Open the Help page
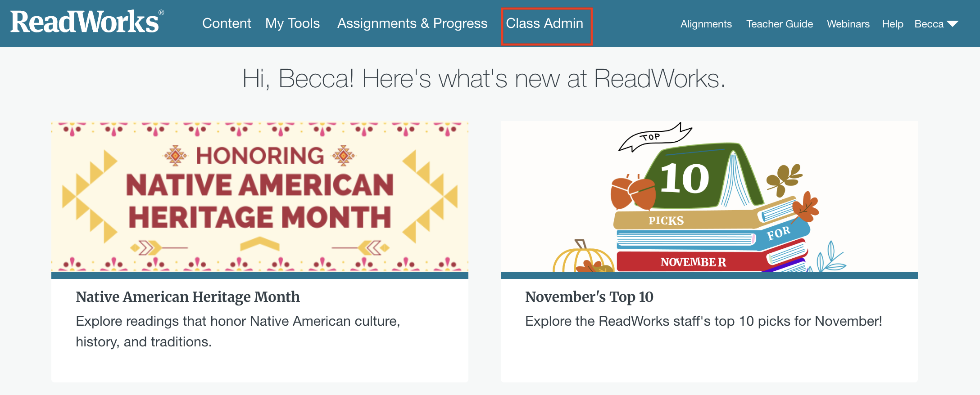The height and width of the screenshot is (395, 980). pos(893,24)
